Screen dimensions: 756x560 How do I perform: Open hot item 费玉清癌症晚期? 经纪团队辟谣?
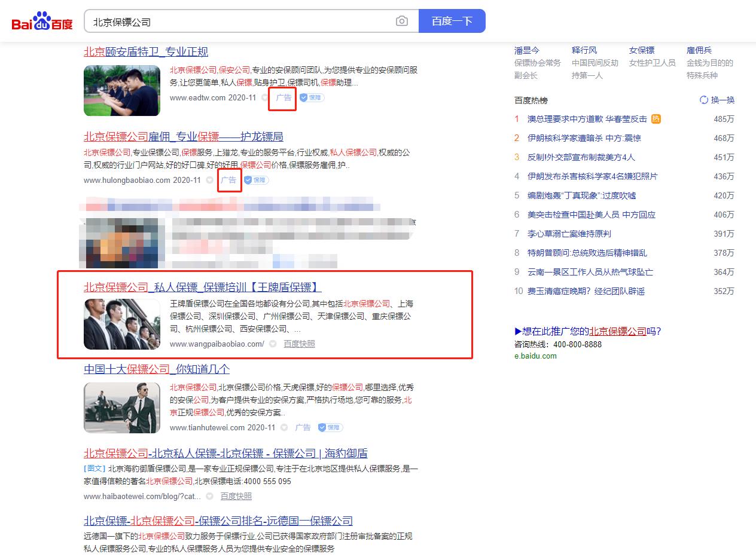point(586,291)
